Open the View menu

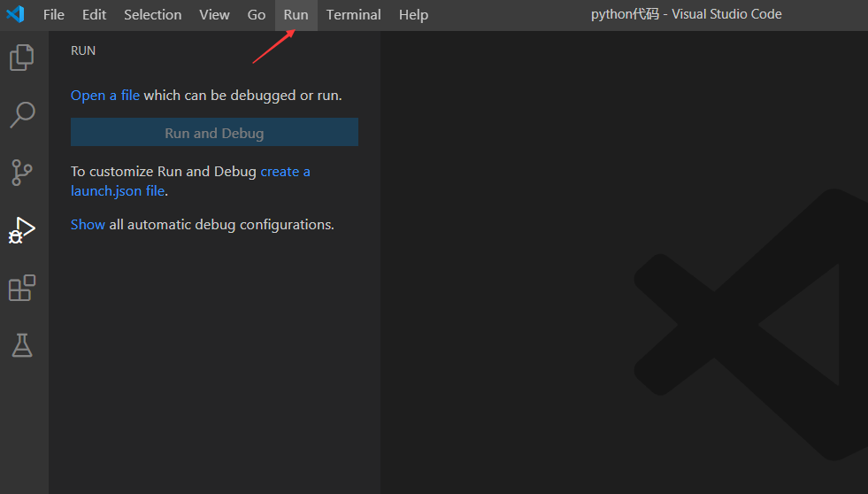[x=214, y=15]
